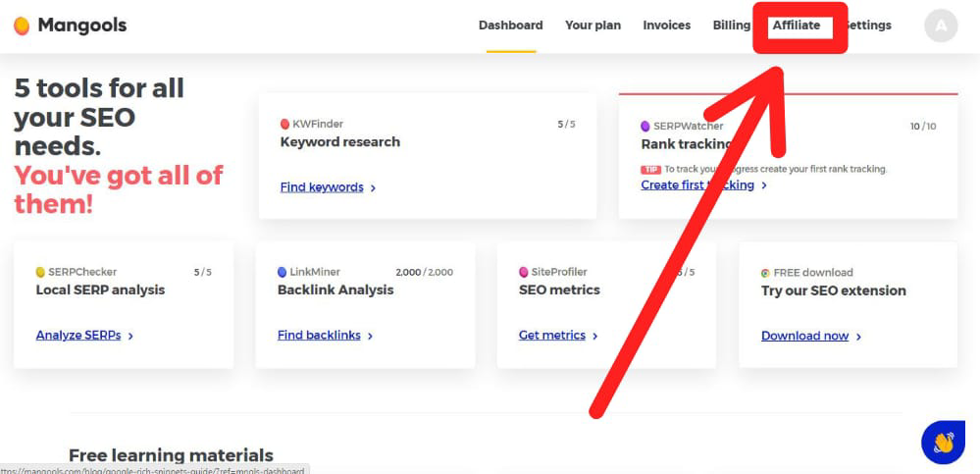Open the waving hand chat widget
Screen dimensions: 980x474
(x=943, y=443)
